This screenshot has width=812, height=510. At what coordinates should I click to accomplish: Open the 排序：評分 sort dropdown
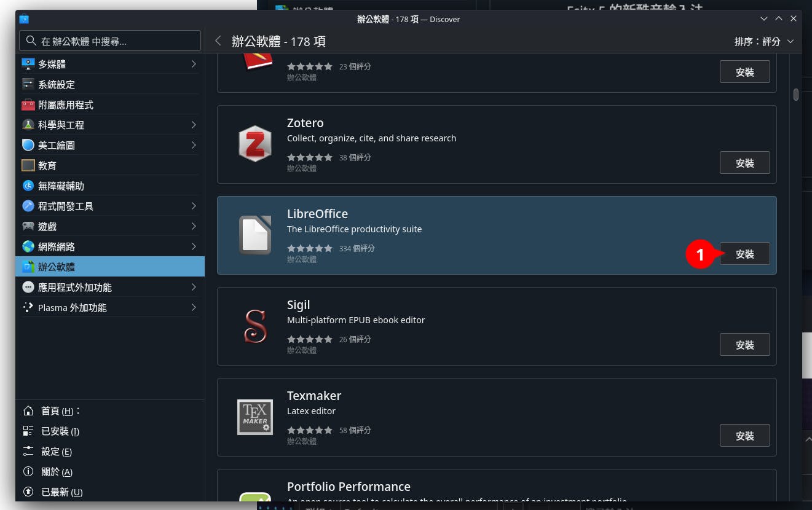(764, 41)
